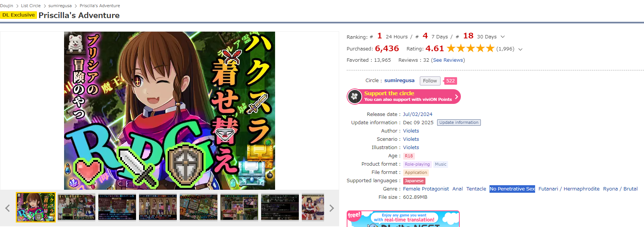This screenshot has width=644, height=227.
Task: Open sumiregusa circle page
Action: point(399,81)
